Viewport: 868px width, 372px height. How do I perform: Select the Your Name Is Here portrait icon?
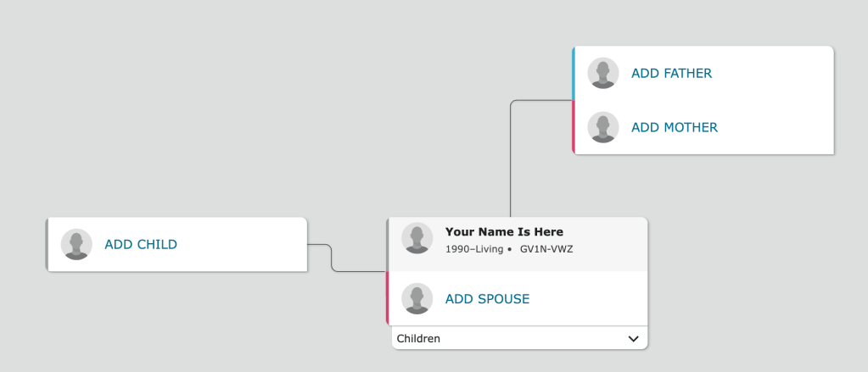tap(417, 238)
